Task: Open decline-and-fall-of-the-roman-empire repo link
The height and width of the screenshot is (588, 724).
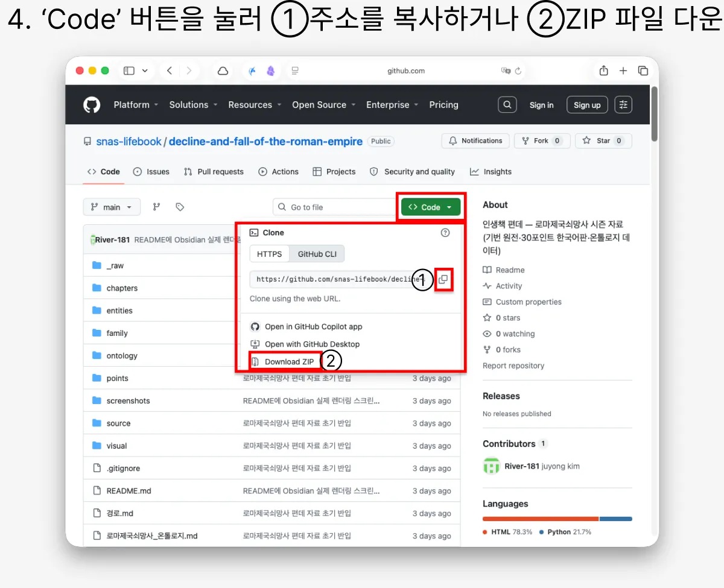Action: point(265,142)
